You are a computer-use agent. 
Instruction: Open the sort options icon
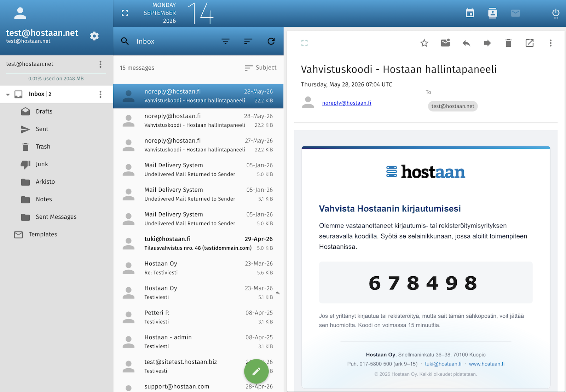click(x=248, y=41)
